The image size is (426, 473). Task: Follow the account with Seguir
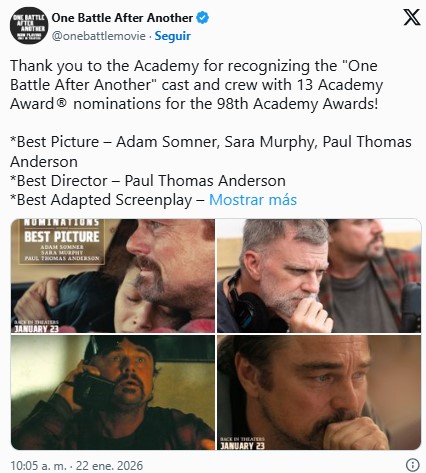173,36
